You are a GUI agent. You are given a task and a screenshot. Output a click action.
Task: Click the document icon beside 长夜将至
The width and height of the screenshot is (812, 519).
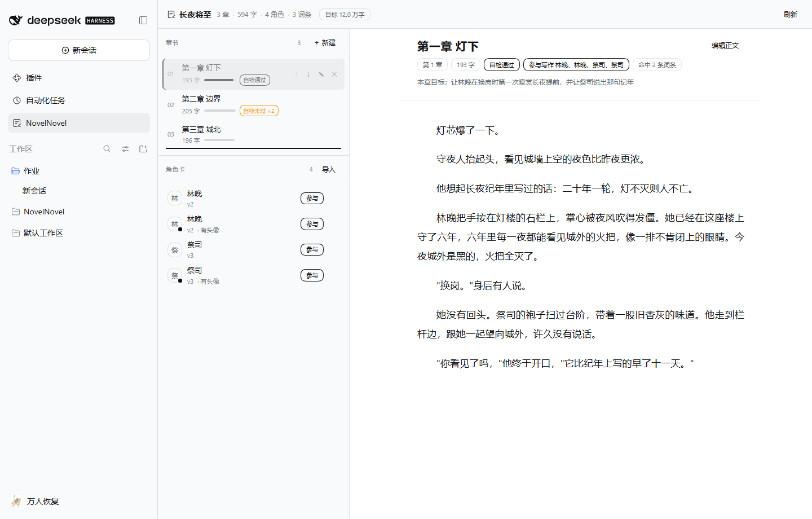pos(171,15)
